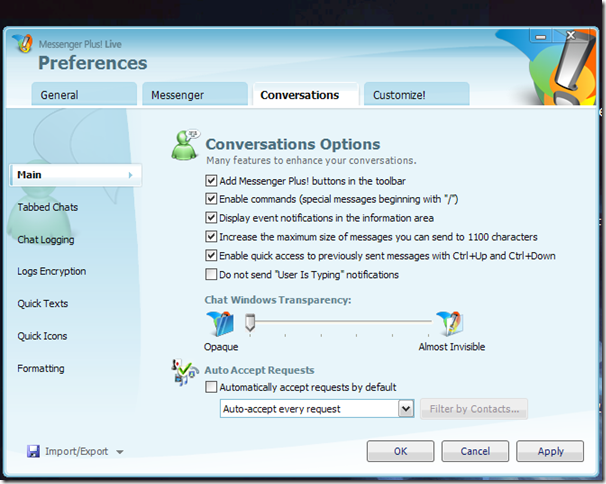Toggle Display event notifications checkbox
Image resolution: width=606 pixels, height=484 pixels.
pyautogui.click(x=211, y=218)
